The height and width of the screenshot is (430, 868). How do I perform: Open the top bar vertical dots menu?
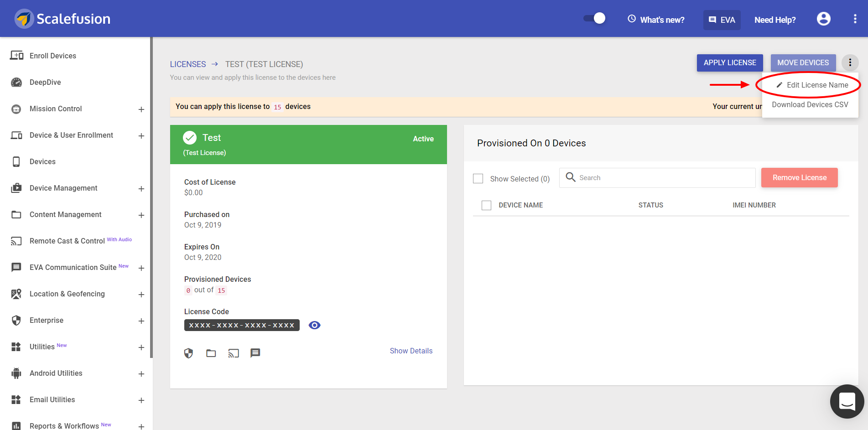click(855, 19)
